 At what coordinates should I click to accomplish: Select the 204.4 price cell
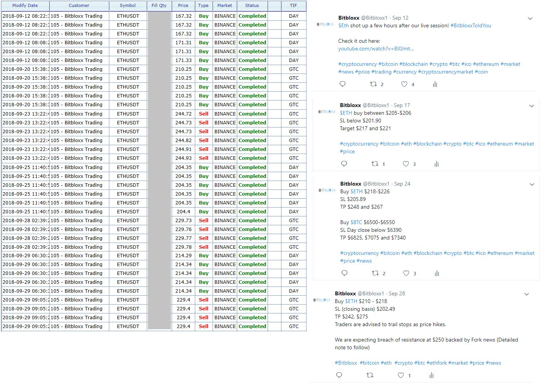183,212
